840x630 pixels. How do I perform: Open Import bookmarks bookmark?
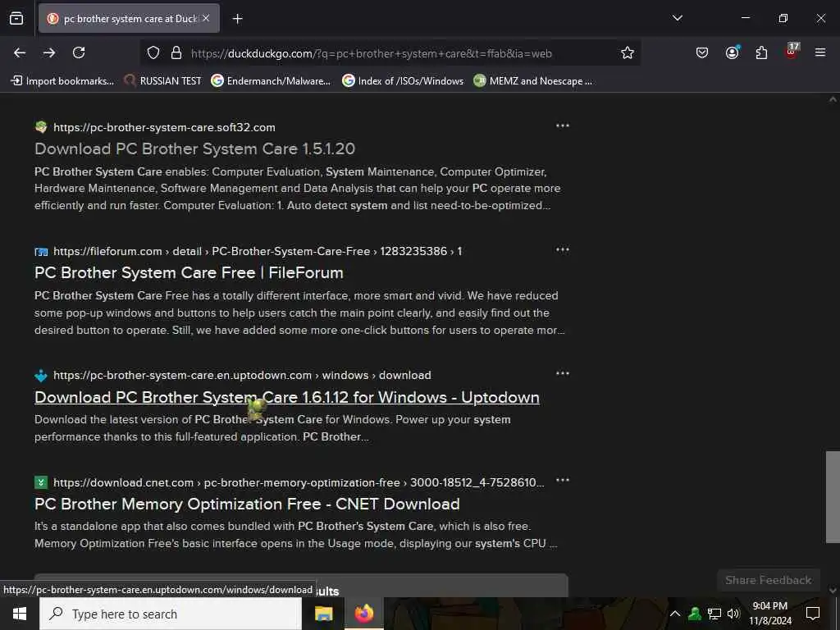click(62, 81)
